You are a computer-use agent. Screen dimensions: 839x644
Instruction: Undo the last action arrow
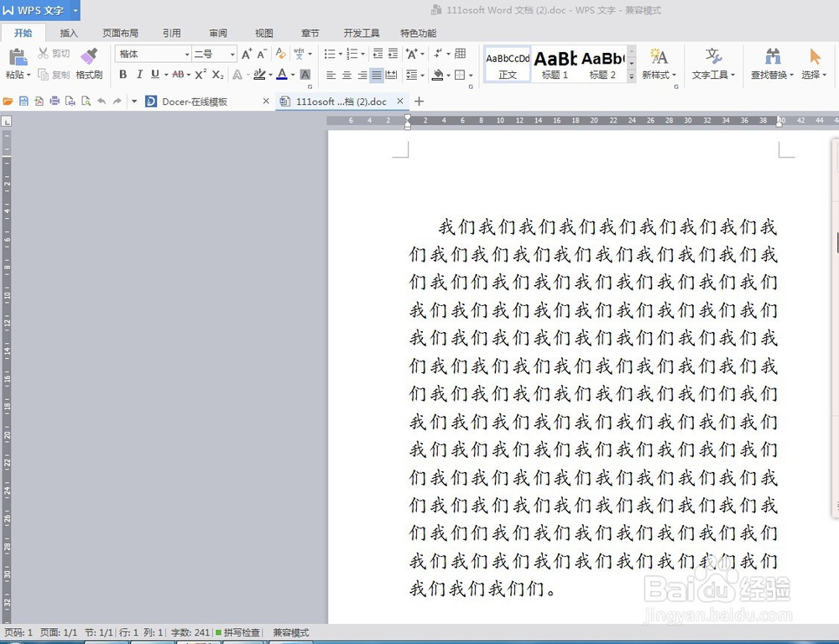102,101
